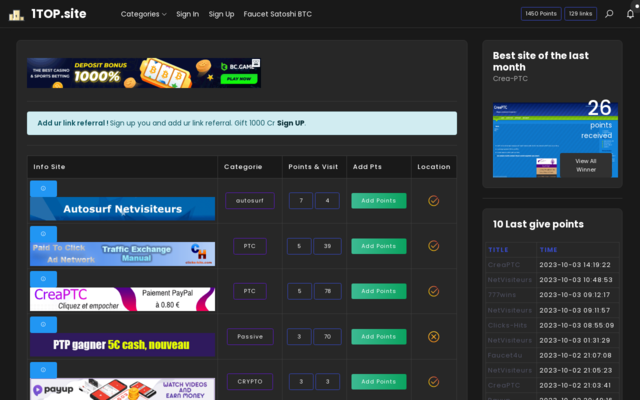Click the Points & Visit column header
The height and width of the screenshot is (400, 640).
point(313,167)
